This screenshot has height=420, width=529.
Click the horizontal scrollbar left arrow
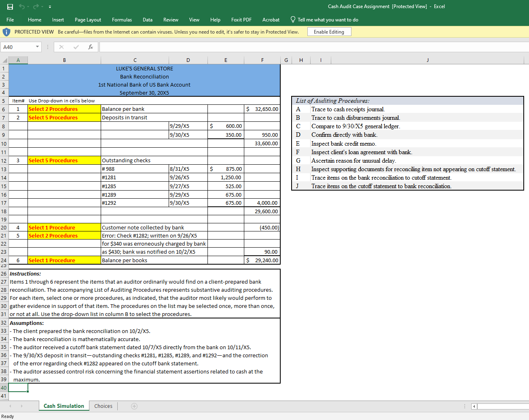(474, 406)
